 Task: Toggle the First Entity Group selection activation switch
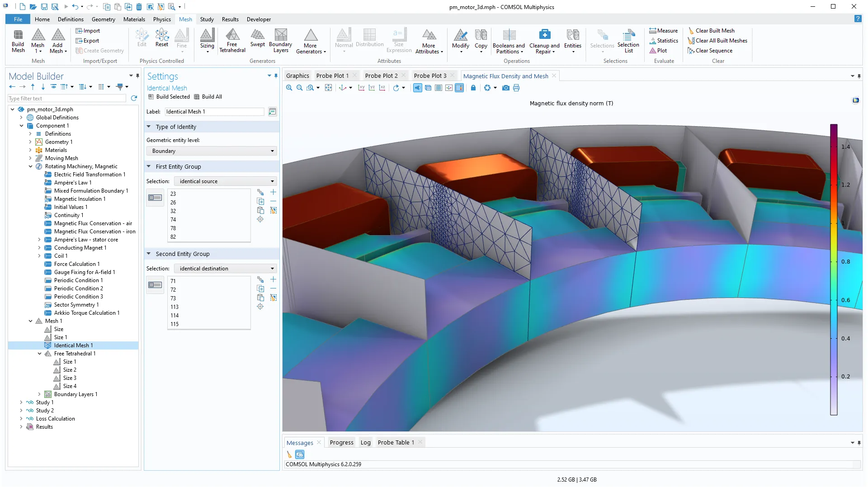[x=155, y=198]
